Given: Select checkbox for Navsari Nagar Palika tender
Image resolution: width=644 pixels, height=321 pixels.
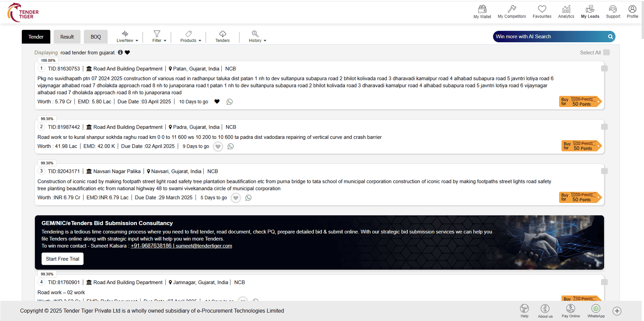Looking at the screenshot, I should point(604,171).
